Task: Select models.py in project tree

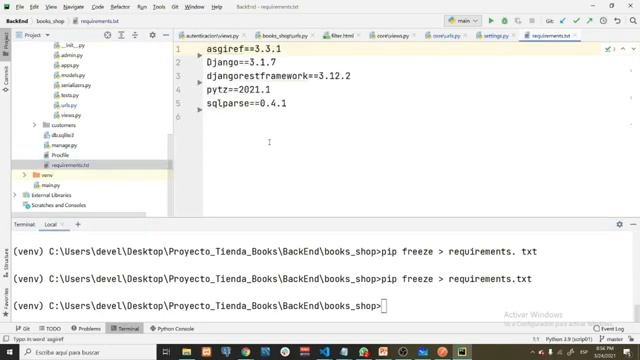Action: [x=73, y=75]
